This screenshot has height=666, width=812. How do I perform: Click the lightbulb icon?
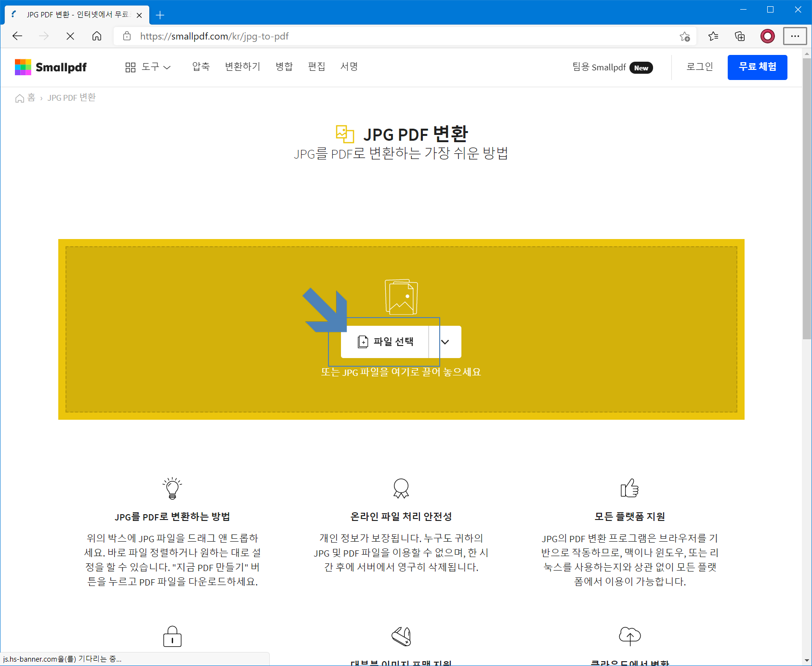pyautogui.click(x=172, y=488)
